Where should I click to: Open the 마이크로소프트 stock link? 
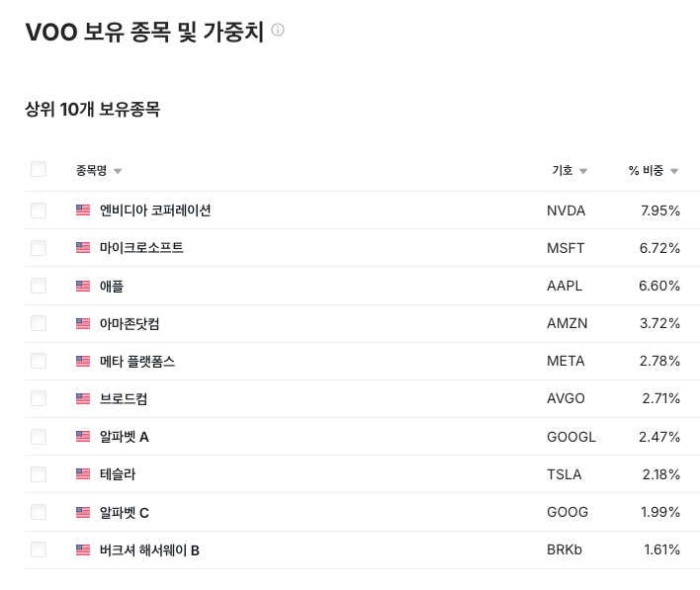141,248
